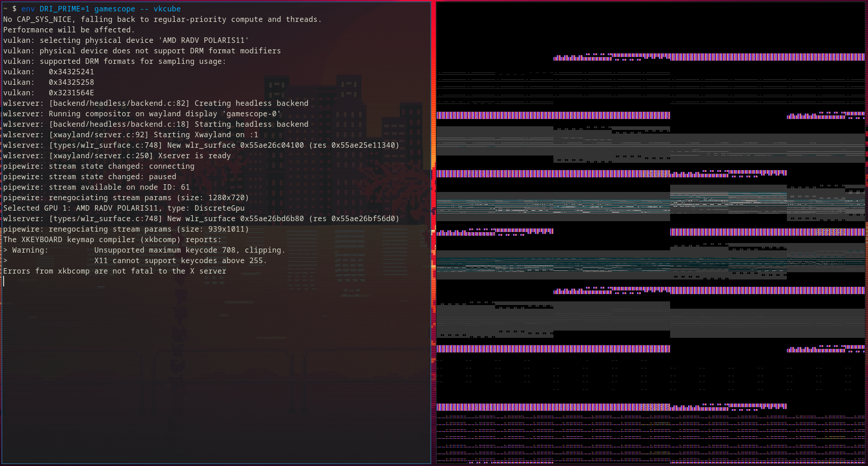868x466 pixels.
Task: Click the 'Starting Xwayland on :1' line
Action: [130, 135]
